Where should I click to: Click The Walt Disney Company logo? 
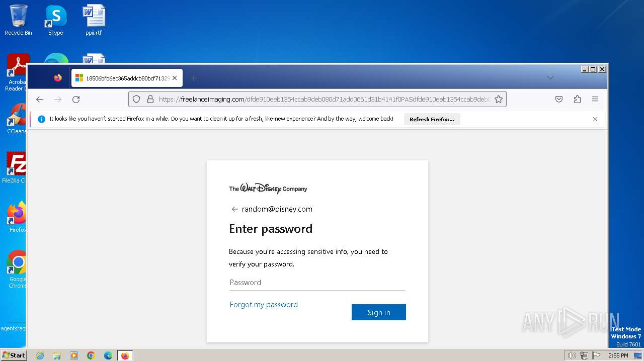click(268, 189)
